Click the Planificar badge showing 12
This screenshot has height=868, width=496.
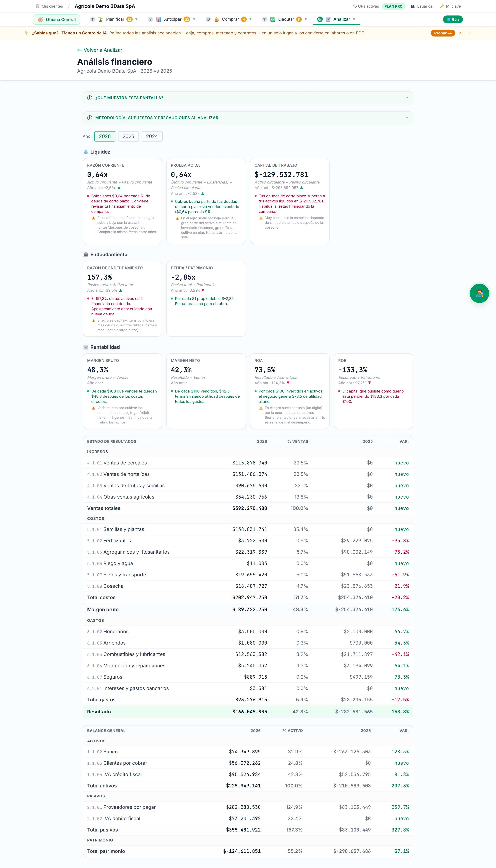click(130, 19)
